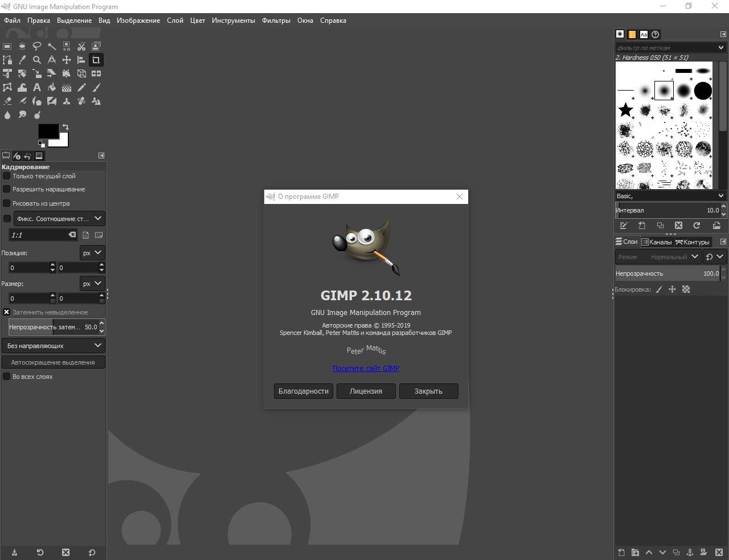Viewport: 729px width, 560px height.
Task: Open the Фильтры menu
Action: [x=276, y=20]
